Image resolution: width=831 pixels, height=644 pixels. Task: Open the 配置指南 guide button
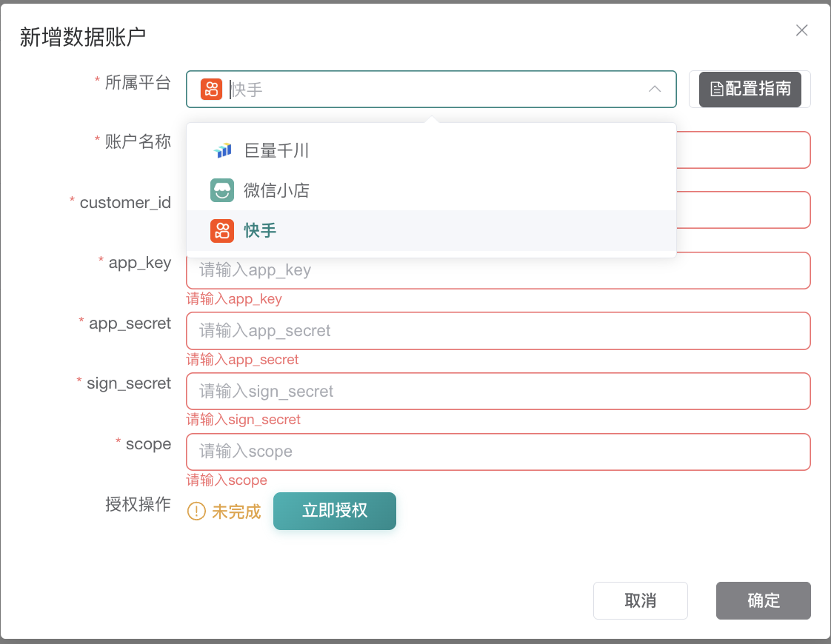point(750,90)
